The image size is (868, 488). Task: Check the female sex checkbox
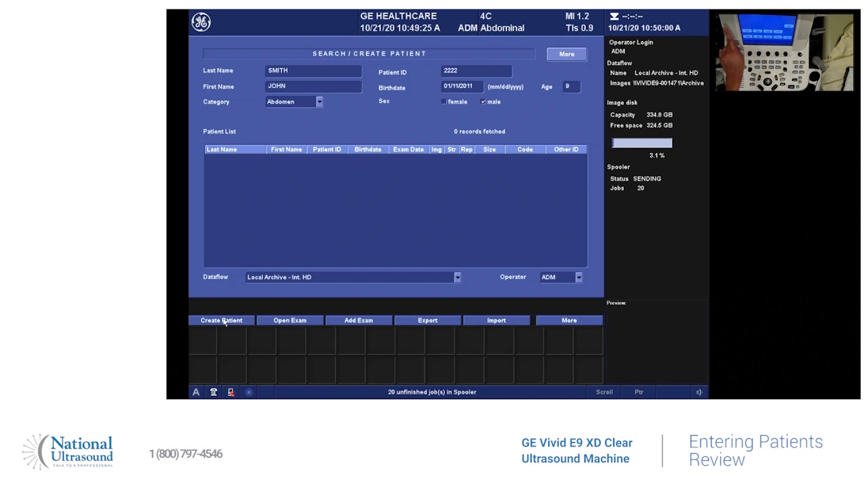[443, 102]
